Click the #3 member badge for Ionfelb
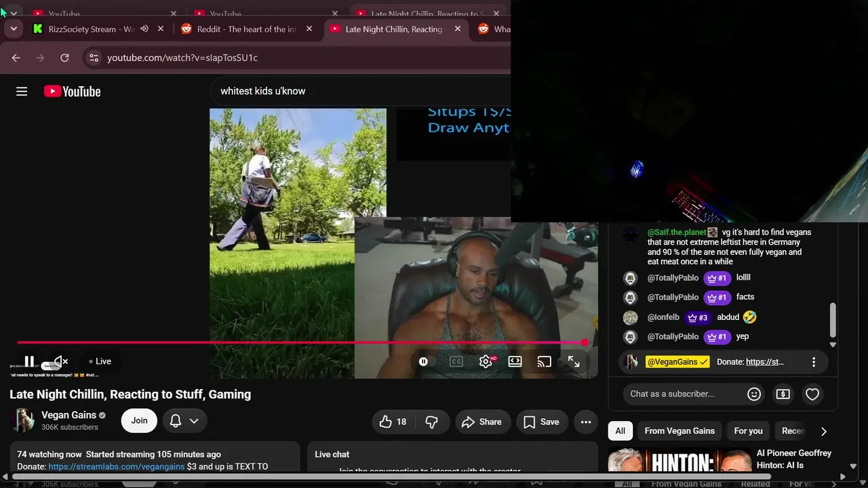The height and width of the screenshot is (488, 868). click(x=698, y=317)
